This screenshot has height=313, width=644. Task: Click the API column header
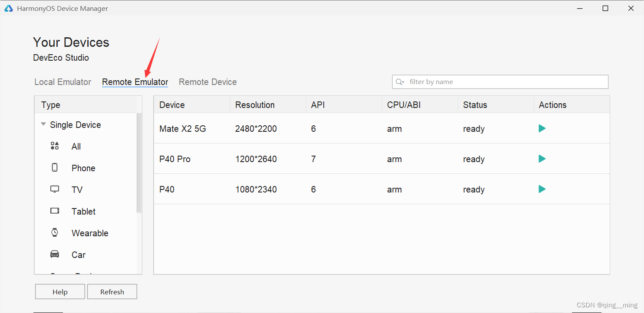point(344,105)
